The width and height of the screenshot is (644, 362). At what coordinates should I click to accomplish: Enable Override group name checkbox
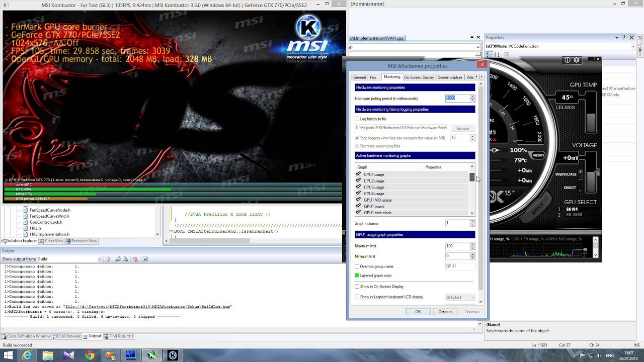pyautogui.click(x=357, y=266)
